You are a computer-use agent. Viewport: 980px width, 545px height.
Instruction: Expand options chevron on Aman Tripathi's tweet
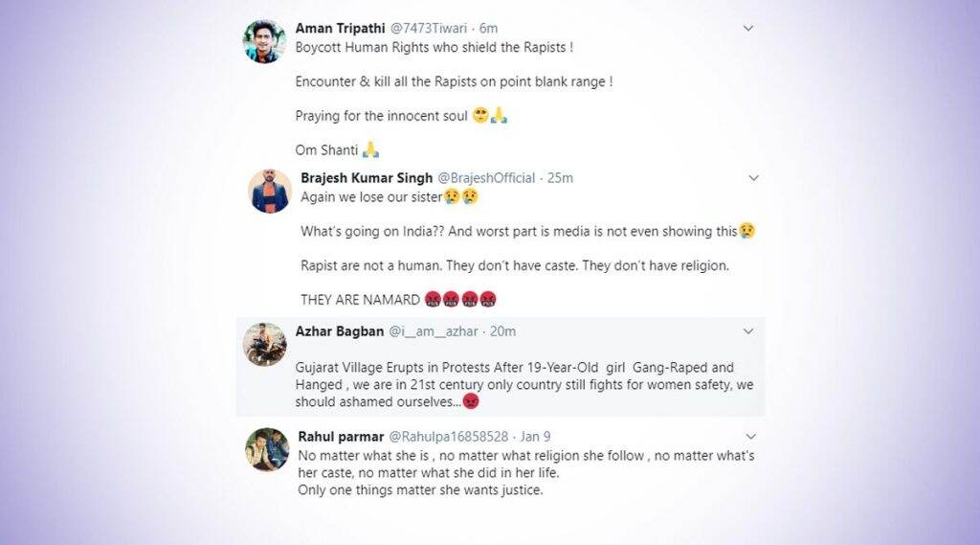coord(748,28)
